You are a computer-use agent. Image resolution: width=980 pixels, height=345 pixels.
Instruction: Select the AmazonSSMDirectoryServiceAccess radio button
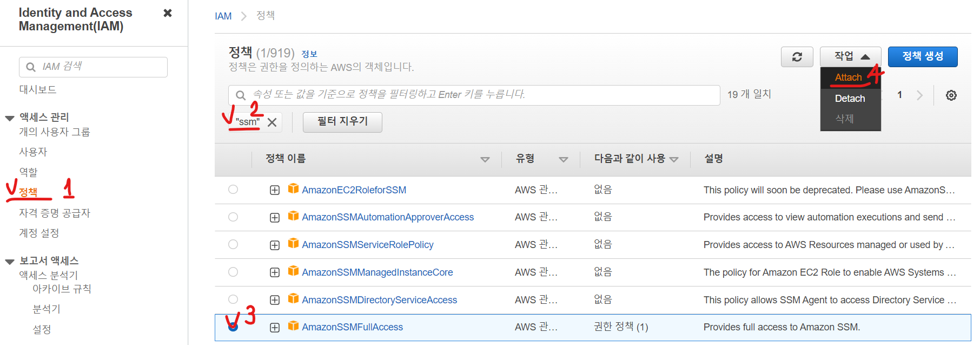[x=233, y=300]
